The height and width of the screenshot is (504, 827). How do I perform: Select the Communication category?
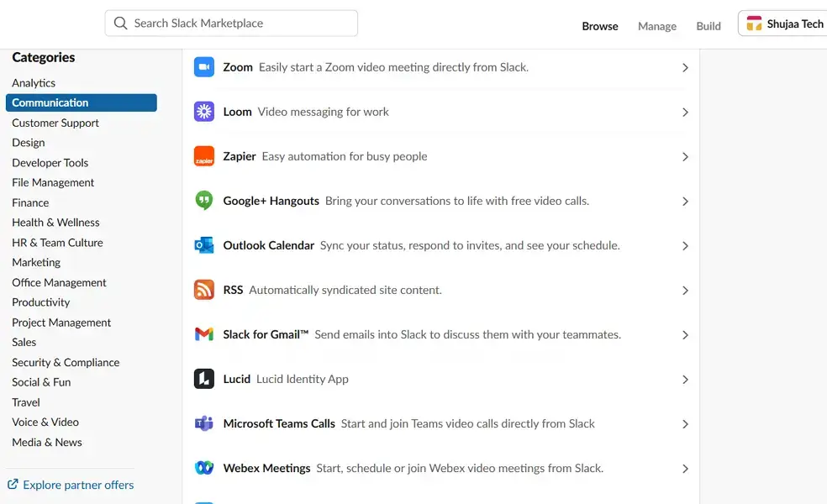82,102
